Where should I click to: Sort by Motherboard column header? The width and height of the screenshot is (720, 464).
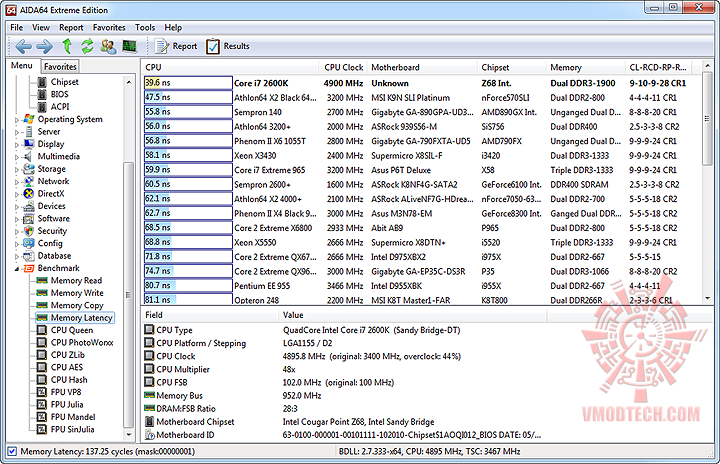(x=422, y=68)
